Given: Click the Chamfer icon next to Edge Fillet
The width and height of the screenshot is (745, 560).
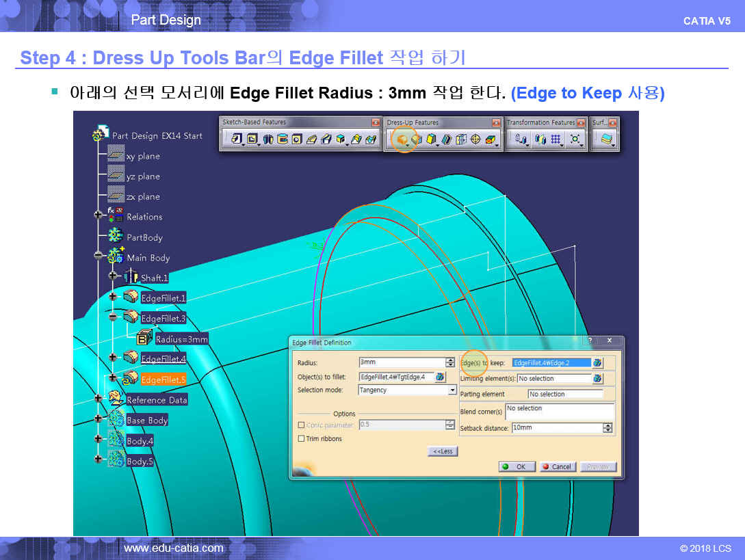Looking at the screenshot, I should pyautogui.click(x=417, y=139).
